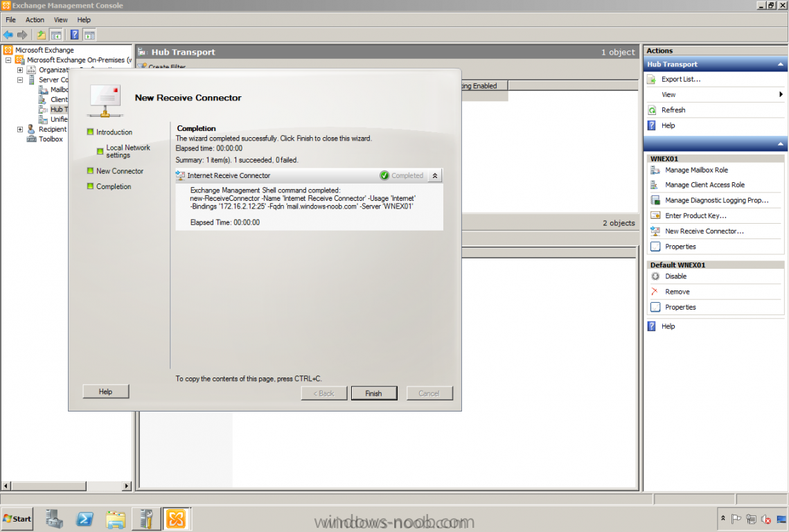Viewport: 789px width, 532px height.
Task: Click the New Receive Connector action icon
Action: (x=655, y=231)
